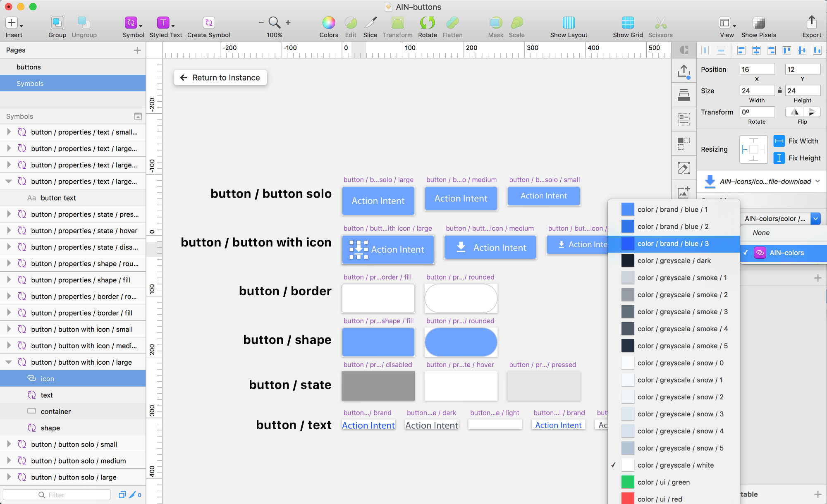Collapse the 'button / button with icon / large' symbol
This screenshot has width=827, height=504.
9,362
